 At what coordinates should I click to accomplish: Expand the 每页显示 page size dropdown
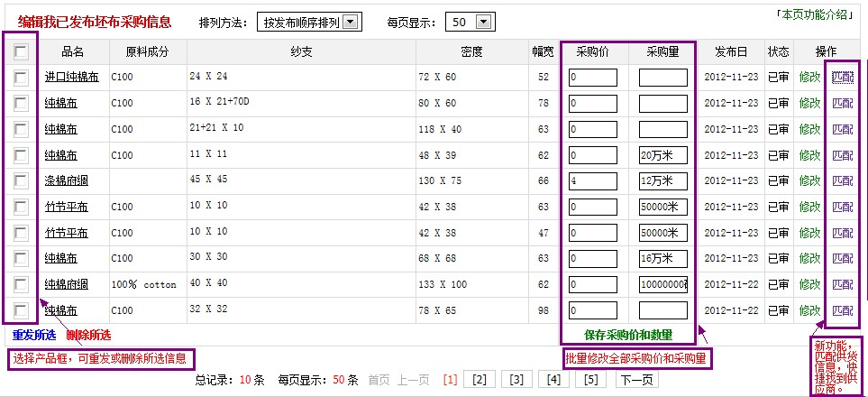click(x=471, y=22)
